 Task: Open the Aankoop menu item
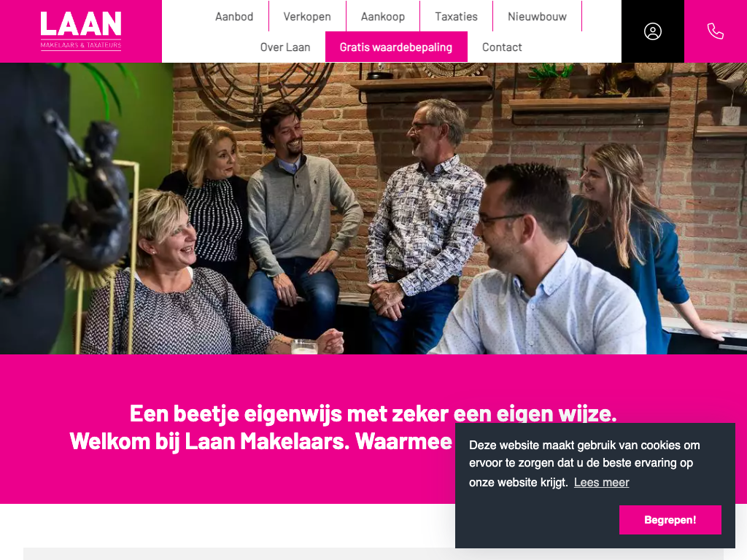[383, 17]
